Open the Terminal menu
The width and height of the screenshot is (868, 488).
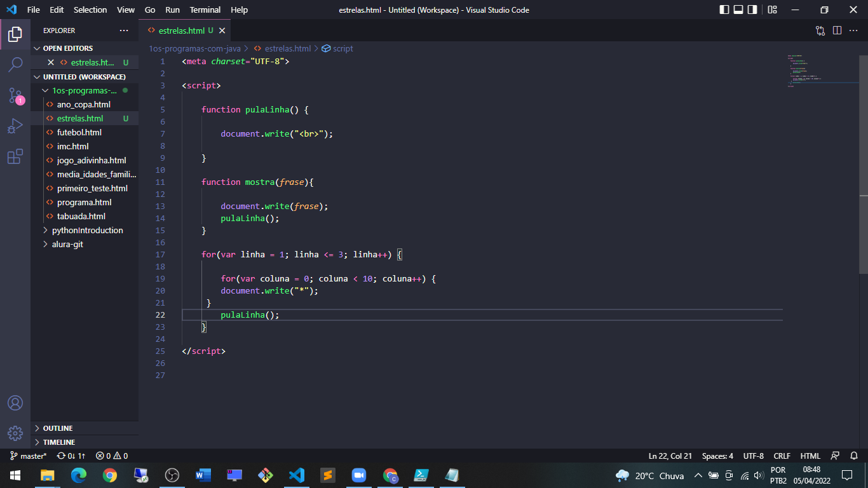(x=205, y=10)
